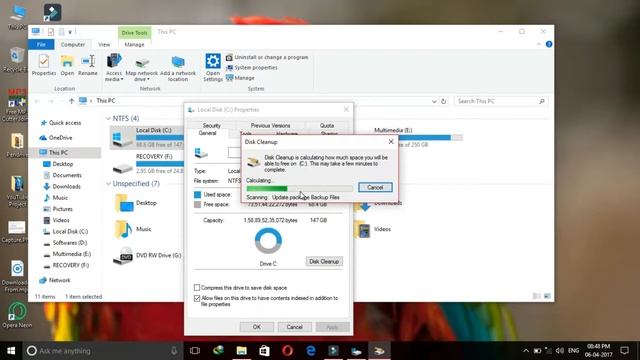This screenshot has height=360, width=640.
Task: Select the Local Disk (C:) drive tile
Action: (x=147, y=138)
